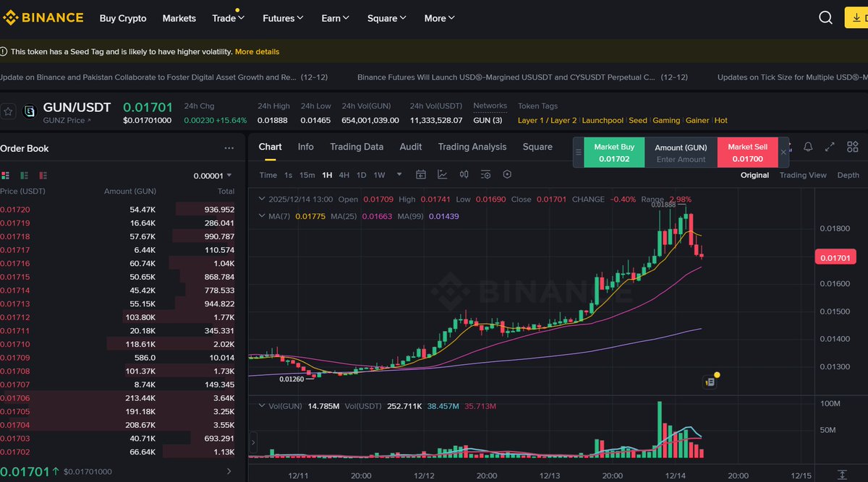This screenshot has height=482, width=868.
Task: Select the 1H time interval
Action: point(328,175)
